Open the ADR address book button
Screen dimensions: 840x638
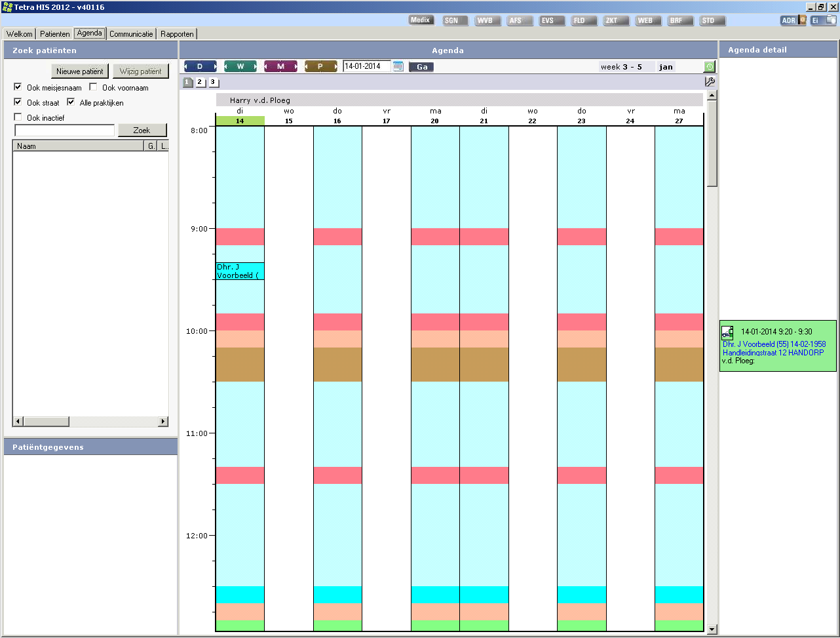point(793,20)
